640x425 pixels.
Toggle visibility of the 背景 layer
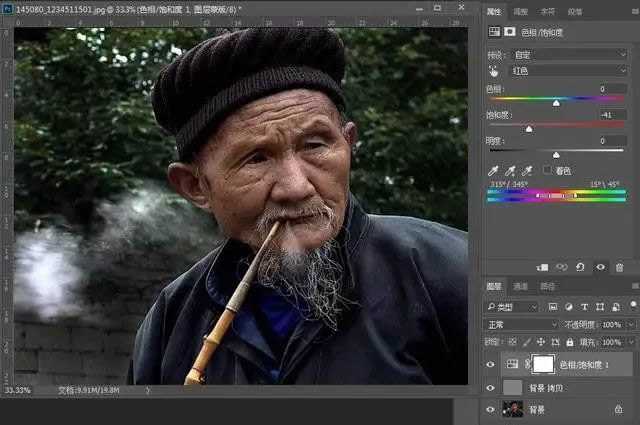(490, 408)
